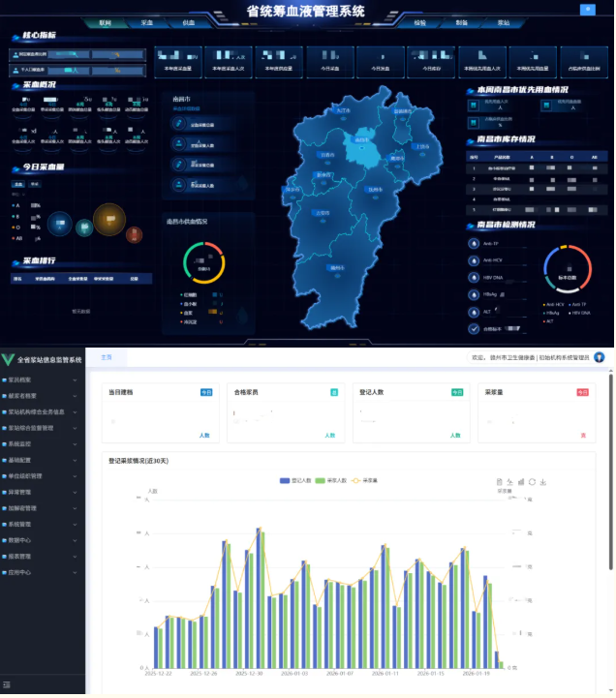Select highlighted 南昌市 region on map

(x=361, y=139)
